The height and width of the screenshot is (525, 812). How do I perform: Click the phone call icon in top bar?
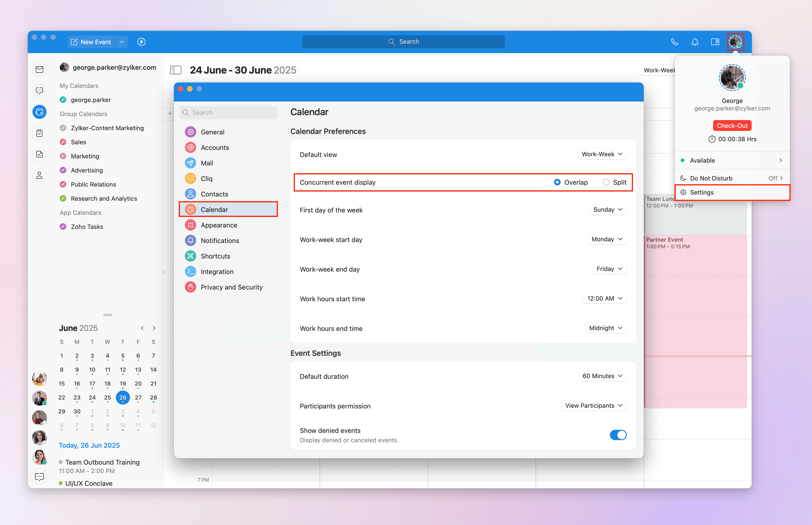[x=674, y=42]
